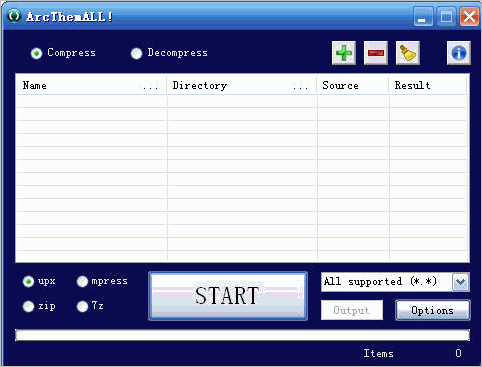
Task: Click the Result column header
Action: 428,85
